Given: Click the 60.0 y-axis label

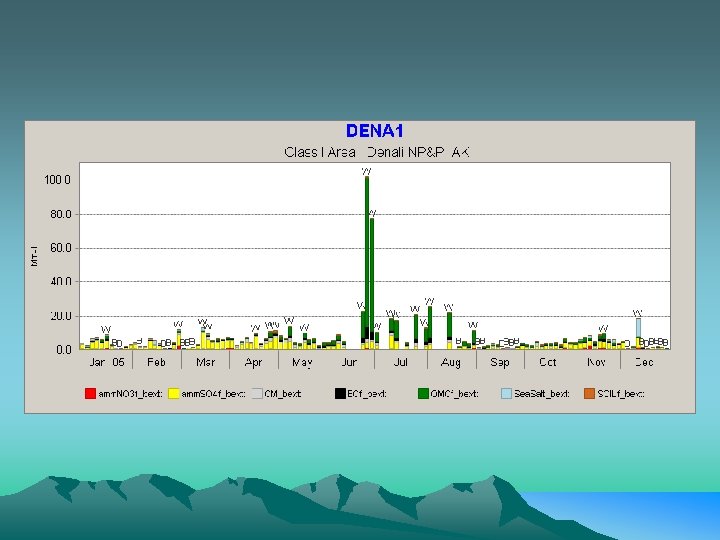Looking at the screenshot, I should pos(61,248).
